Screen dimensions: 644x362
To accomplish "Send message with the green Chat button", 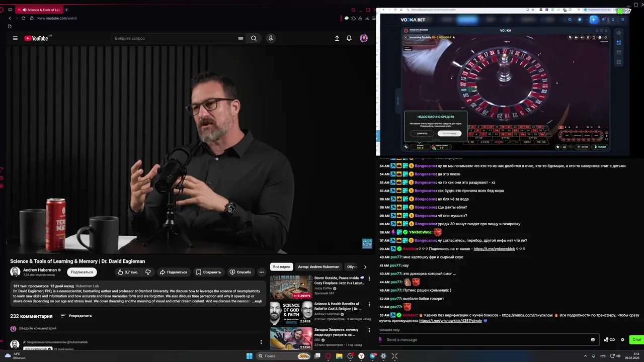I will [x=636, y=339].
